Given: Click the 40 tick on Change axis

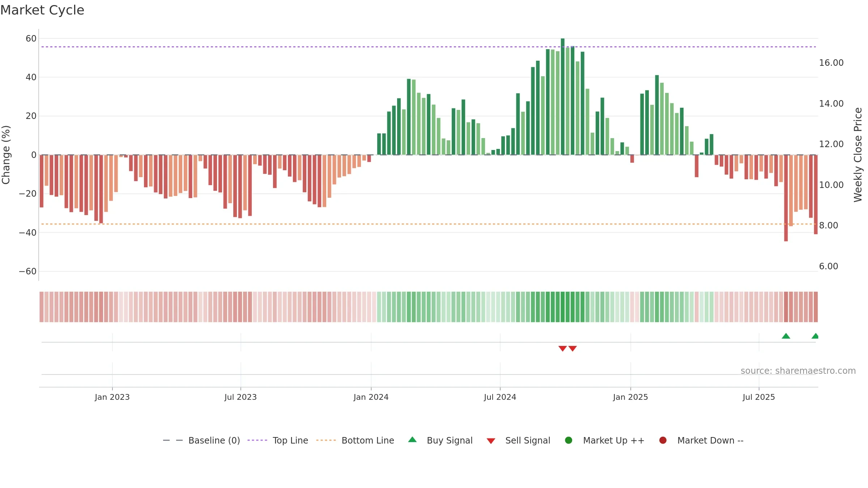Looking at the screenshot, I should coord(31,77).
